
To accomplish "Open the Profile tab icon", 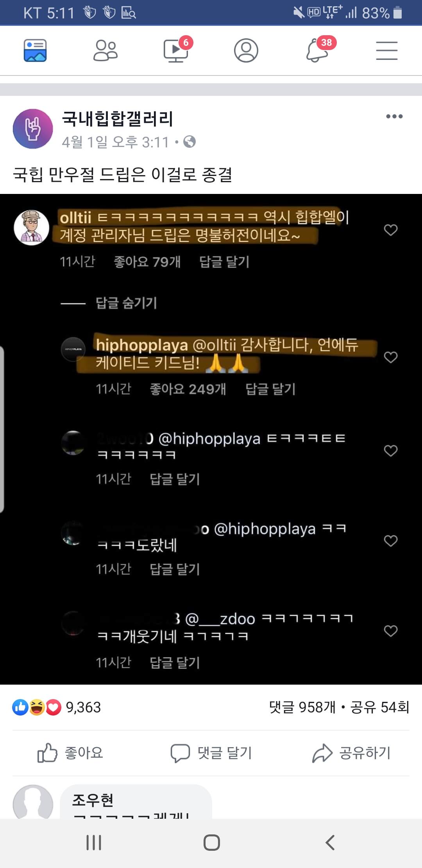I will pyautogui.click(x=246, y=50).
